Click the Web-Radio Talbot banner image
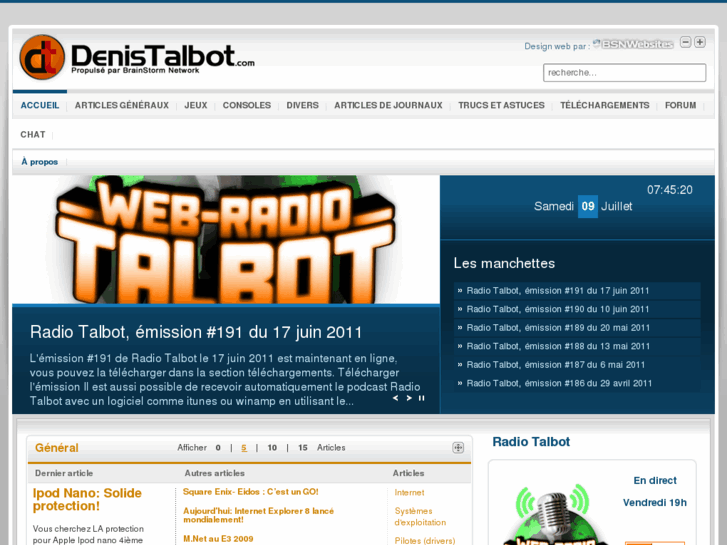 pos(226,240)
